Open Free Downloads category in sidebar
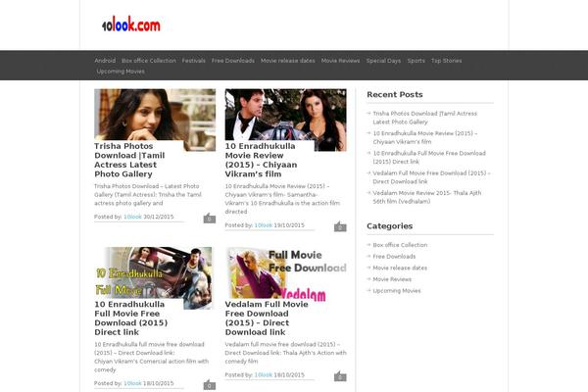 [x=394, y=257]
